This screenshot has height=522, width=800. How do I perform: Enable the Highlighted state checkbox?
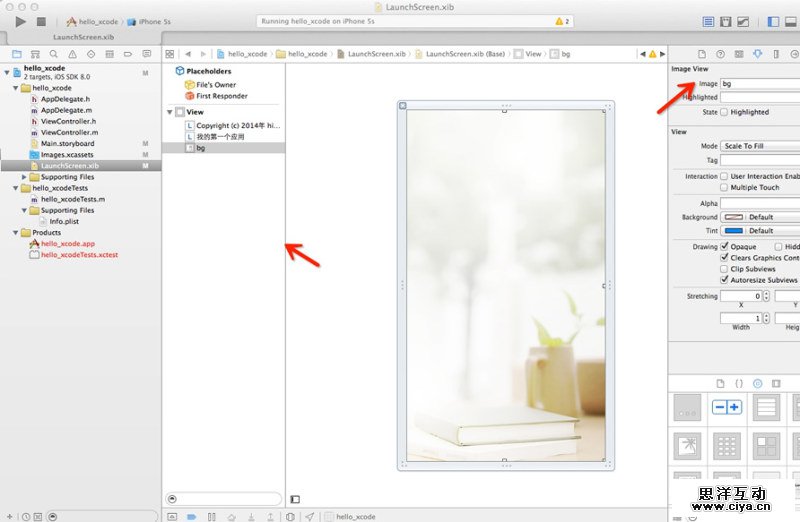point(724,112)
